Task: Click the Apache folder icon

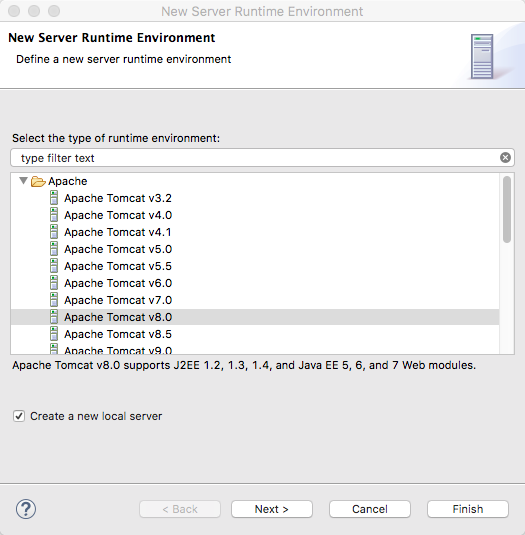Action: pos(38,181)
